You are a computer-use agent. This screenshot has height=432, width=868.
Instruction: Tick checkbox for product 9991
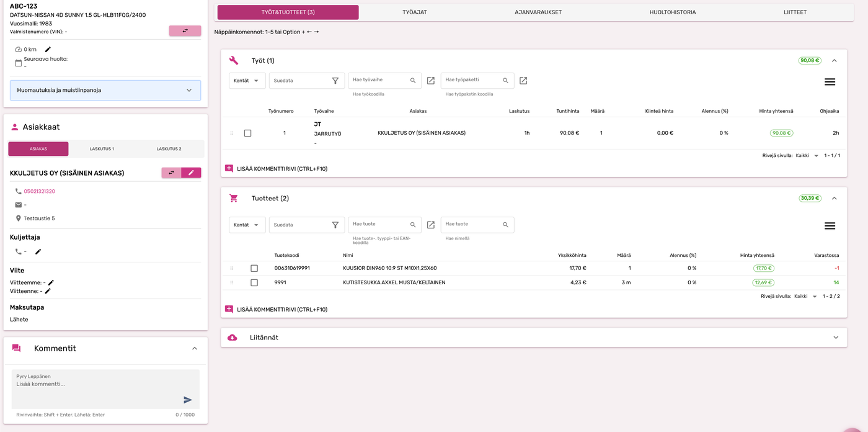click(254, 282)
